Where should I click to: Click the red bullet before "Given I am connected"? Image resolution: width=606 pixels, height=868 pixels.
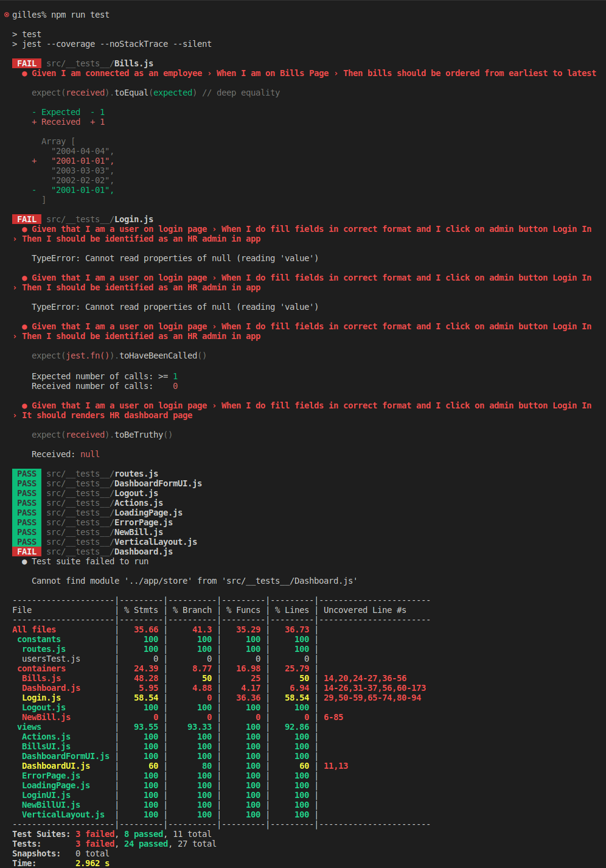pos(25,74)
